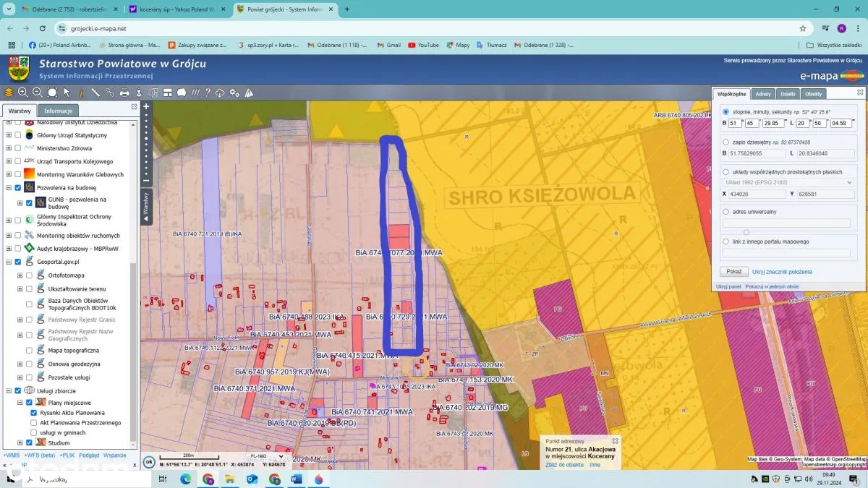Click the 'Ukryj znacznik położenia' link
868x488 pixels.
pos(781,272)
